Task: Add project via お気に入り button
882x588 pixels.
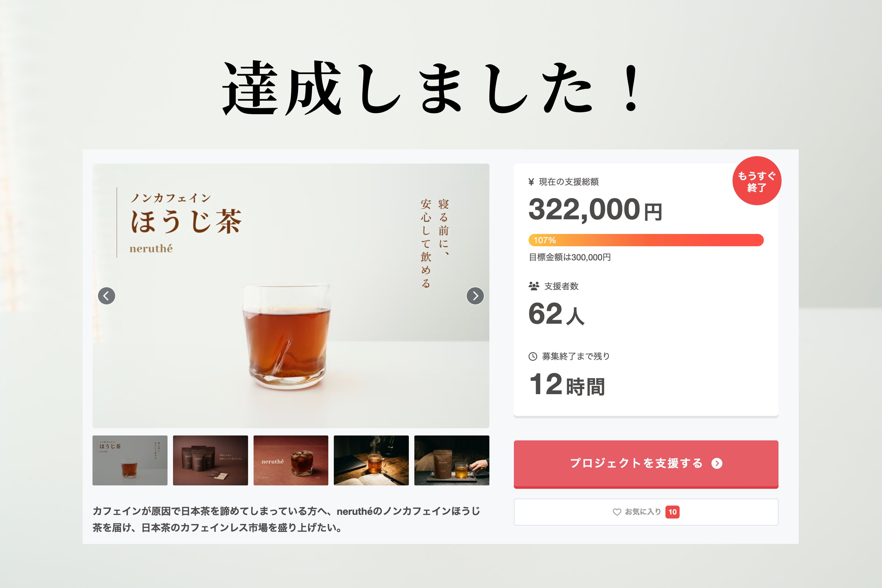Action: click(x=646, y=512)
